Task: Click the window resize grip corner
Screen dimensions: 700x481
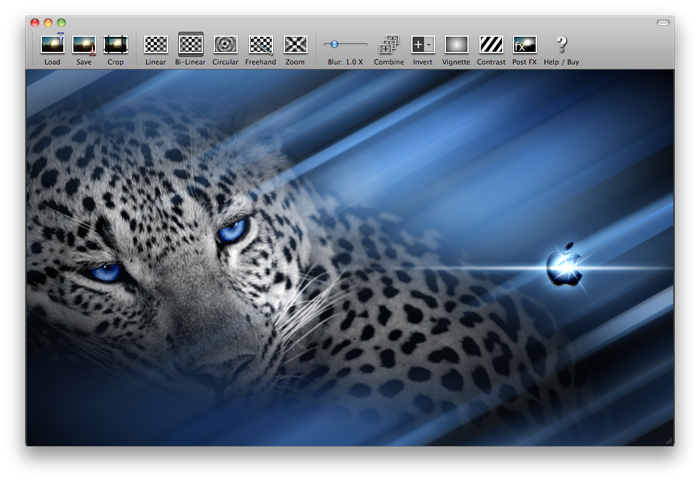Action: pyautogui.click(x=669, y=441)
